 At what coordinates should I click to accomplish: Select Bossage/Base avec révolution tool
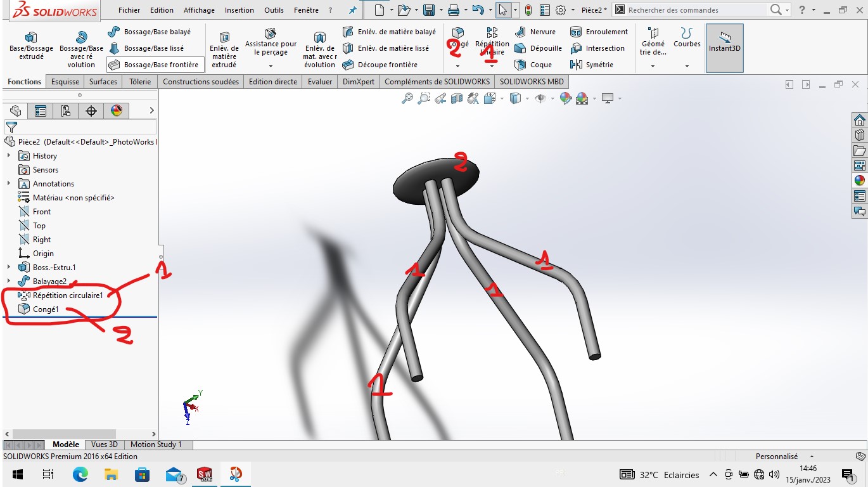(81, 49)
